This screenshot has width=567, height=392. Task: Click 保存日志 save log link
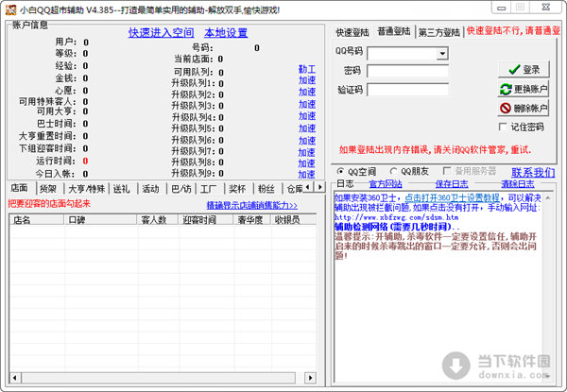point(452,184)
